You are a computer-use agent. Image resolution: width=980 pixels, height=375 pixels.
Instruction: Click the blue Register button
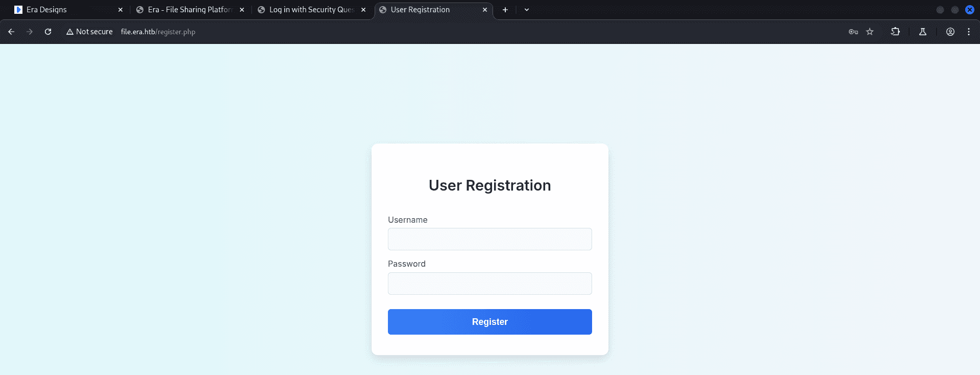pos(490,322)
